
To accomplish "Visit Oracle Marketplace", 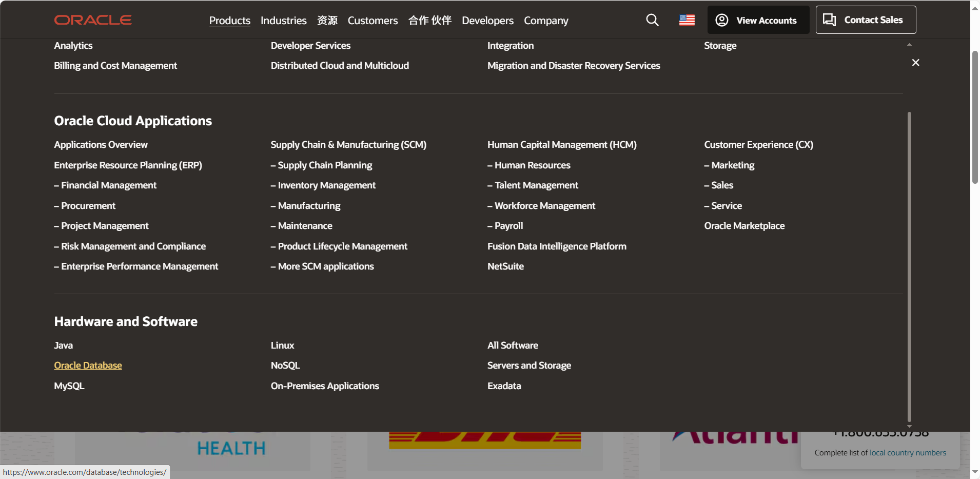I will [744, 226].
